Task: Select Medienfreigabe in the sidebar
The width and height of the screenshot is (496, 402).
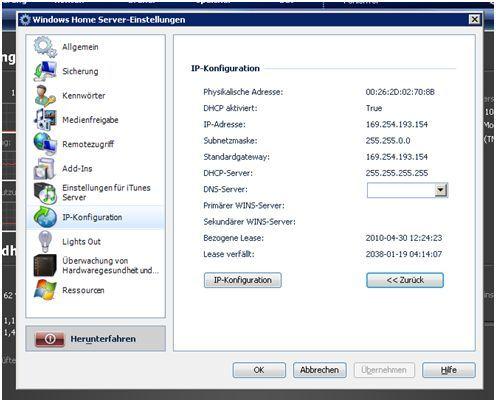Action: pos(95,120)
